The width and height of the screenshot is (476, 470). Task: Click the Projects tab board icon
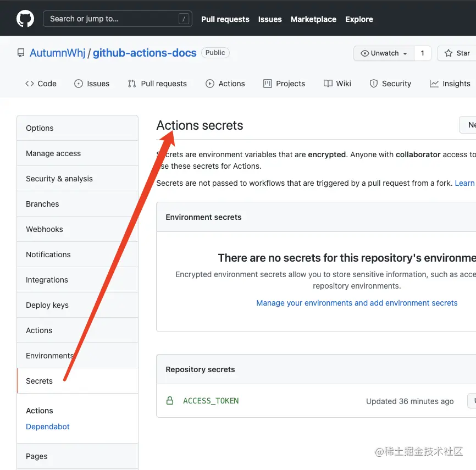pos(268,84)
